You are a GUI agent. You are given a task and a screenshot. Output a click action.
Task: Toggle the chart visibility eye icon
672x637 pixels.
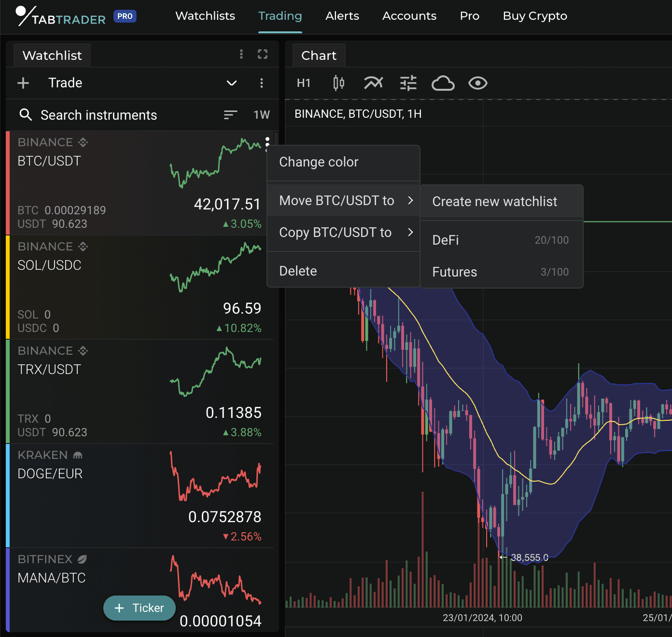[x=478, y=83]
